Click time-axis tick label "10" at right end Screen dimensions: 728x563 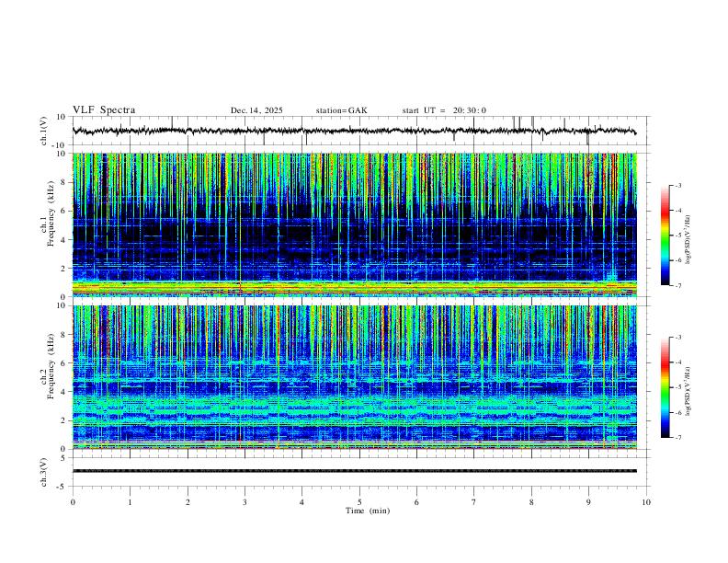coord(646,502)
